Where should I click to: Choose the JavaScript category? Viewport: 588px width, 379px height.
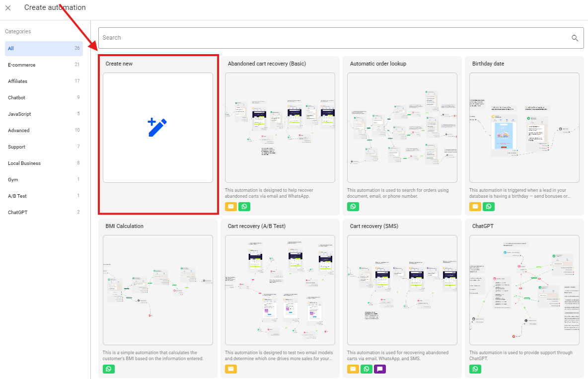44,114
